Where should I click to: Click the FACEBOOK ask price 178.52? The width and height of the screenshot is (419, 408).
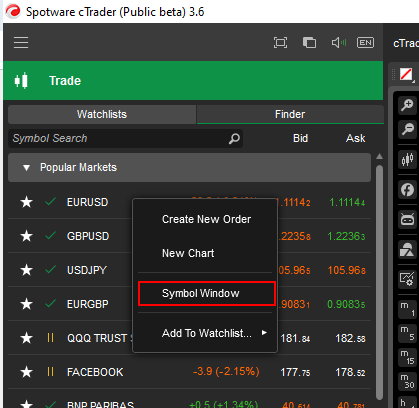coord(350,372)
